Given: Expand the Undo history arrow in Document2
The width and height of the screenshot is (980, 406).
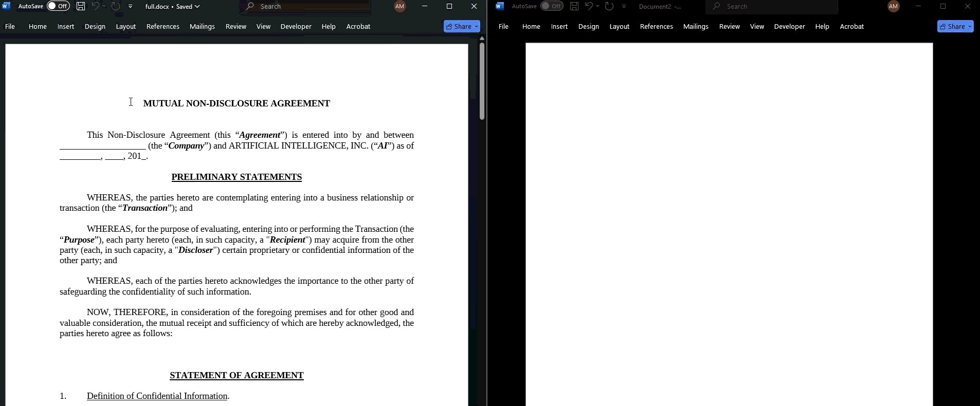Looking at the screenshot, I should point(598,6).
